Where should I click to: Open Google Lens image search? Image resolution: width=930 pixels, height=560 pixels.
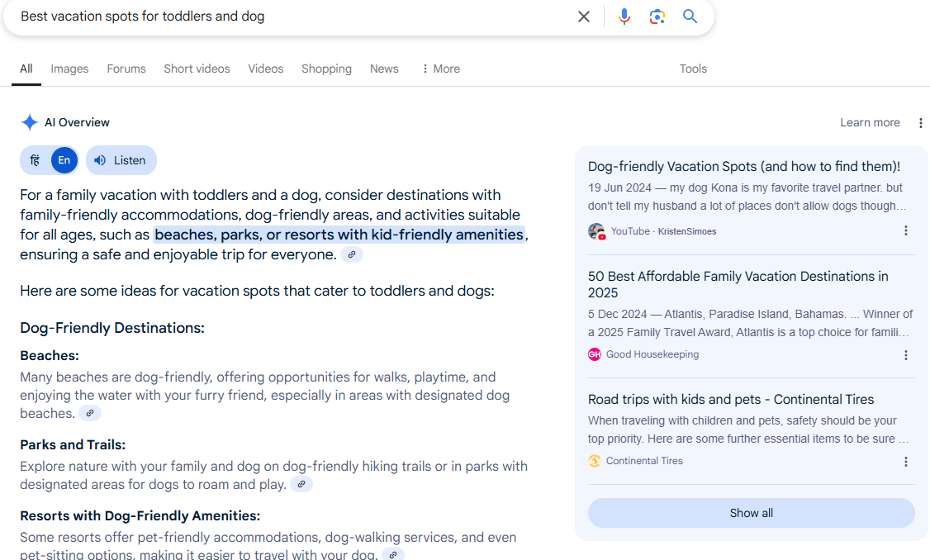point(657,17)
